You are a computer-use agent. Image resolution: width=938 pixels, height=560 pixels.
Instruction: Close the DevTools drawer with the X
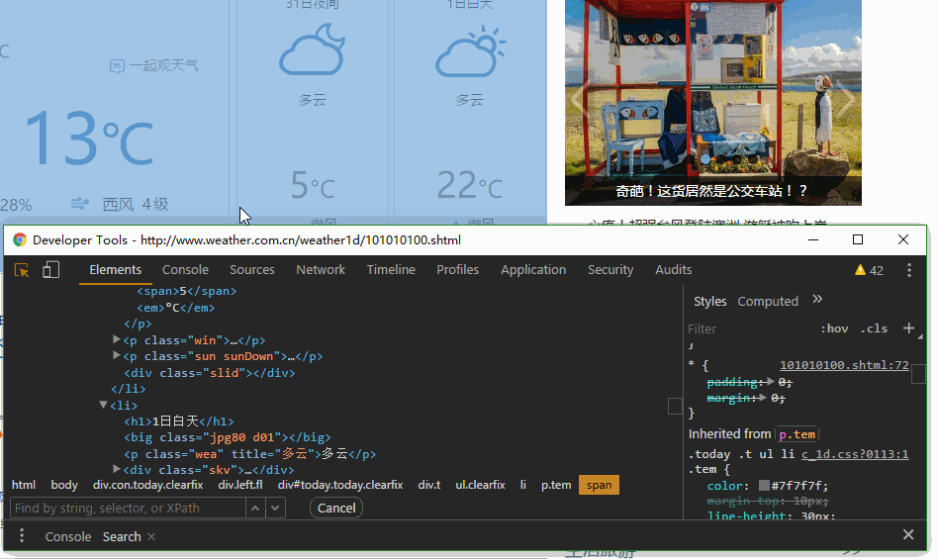pos(908,535)
